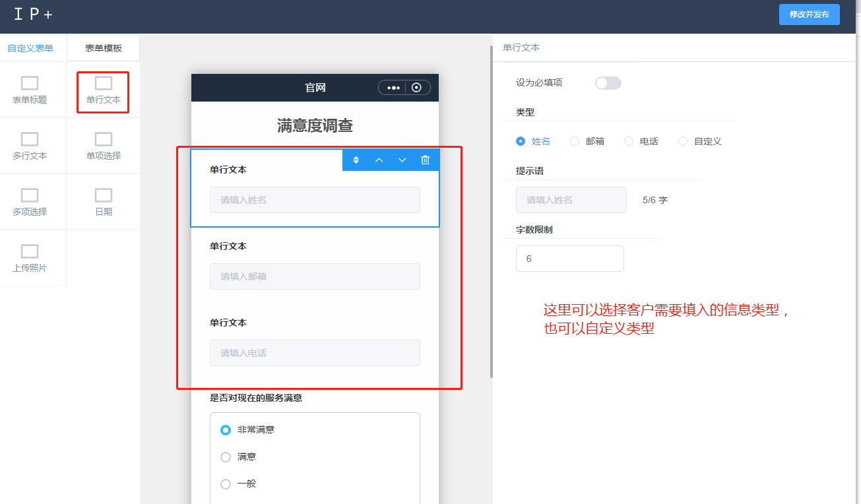Select 非常满意 in the satisfaction question
Image resolution: width=861 pixels, height=504 pixels.
pyautogui.click(x=226, y=430)
